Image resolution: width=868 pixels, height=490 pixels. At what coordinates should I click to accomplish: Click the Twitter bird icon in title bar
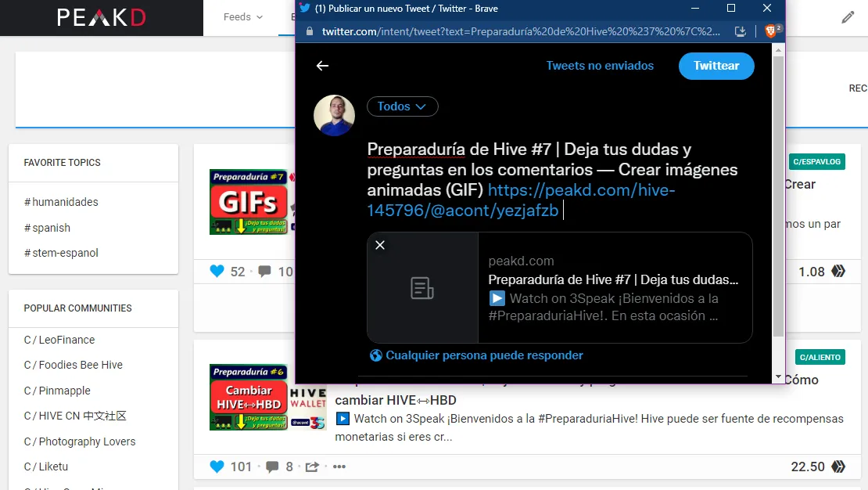click(304, 9)
